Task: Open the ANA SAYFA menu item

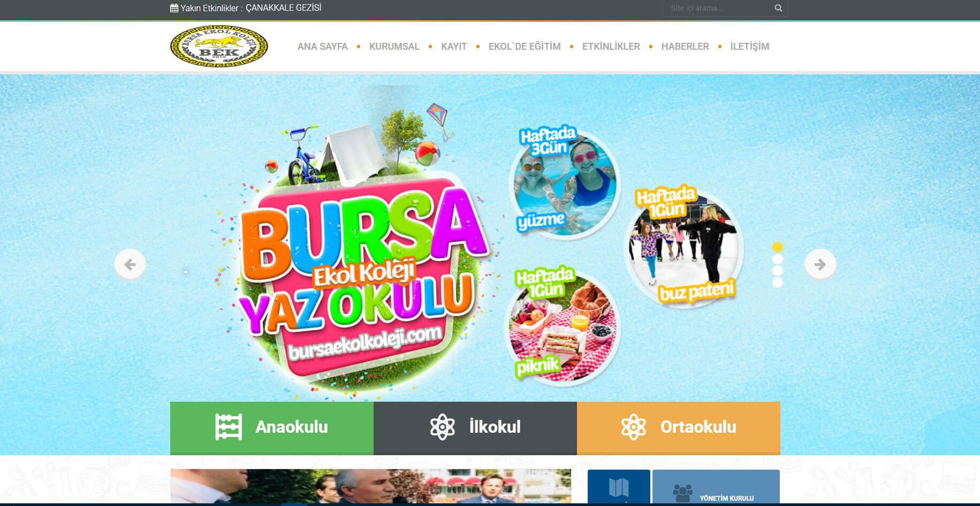Action: (323, 47)
